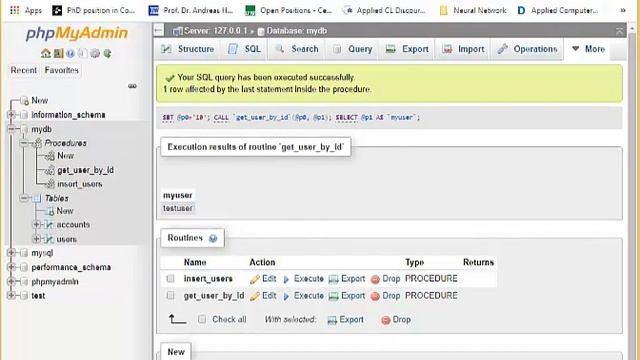Click Execute arrow icon for insert_users
Screen dimensions: 640x360
point(286,279)
